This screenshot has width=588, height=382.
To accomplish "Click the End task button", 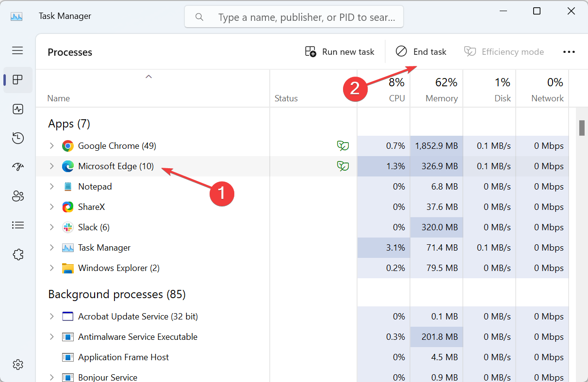I will pyautogui.click(x=421, y=52).
